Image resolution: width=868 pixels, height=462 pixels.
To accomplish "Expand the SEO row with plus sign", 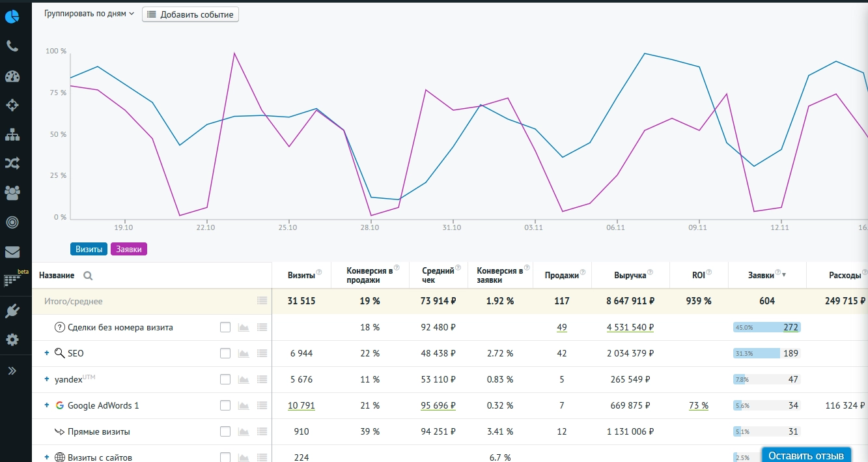I will [x=47, y=353].
